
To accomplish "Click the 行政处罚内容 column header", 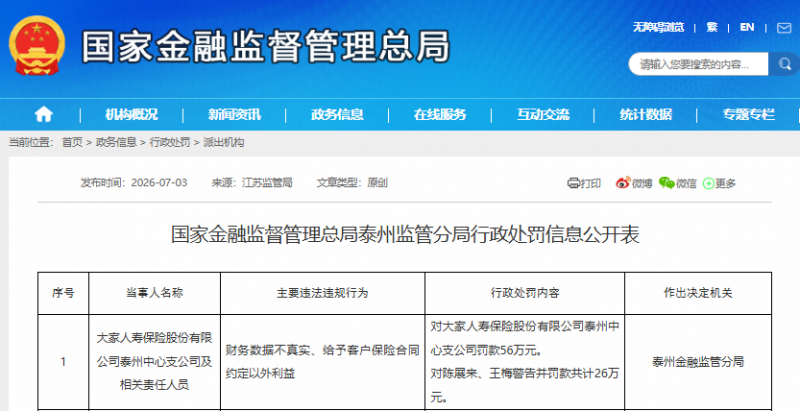I will tap(525, 293).
